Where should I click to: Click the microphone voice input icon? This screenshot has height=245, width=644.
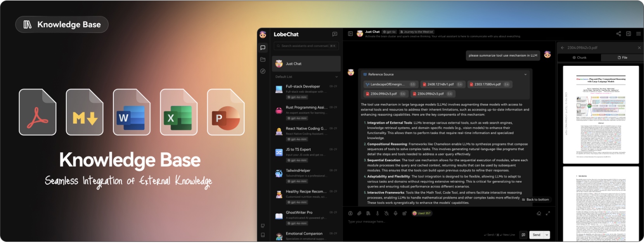[x=395, y=213]
